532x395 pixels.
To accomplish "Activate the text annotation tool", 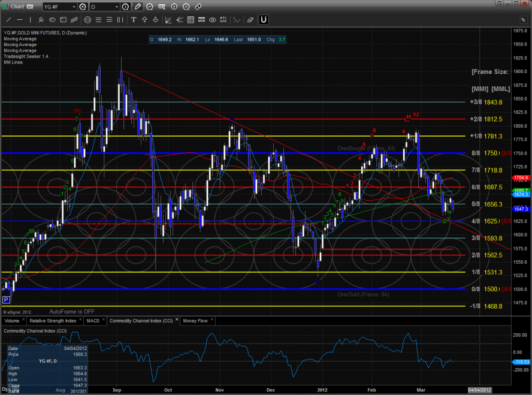I will tap(134, 19).
